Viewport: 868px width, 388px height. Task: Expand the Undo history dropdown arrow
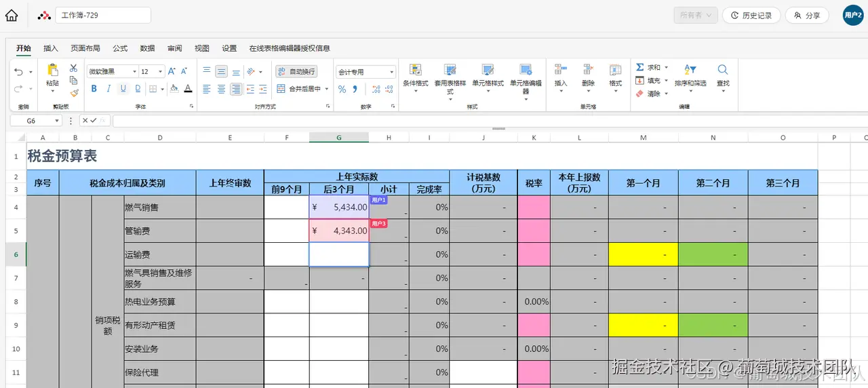coord(31,72)
